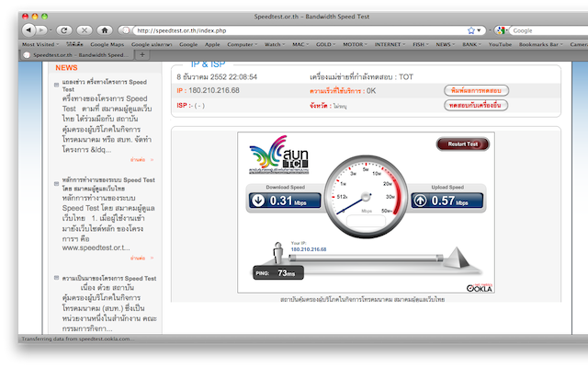Click the OOKLA logo
The height and width of the screenshot is (368, 588).
(x=480, y=288)
